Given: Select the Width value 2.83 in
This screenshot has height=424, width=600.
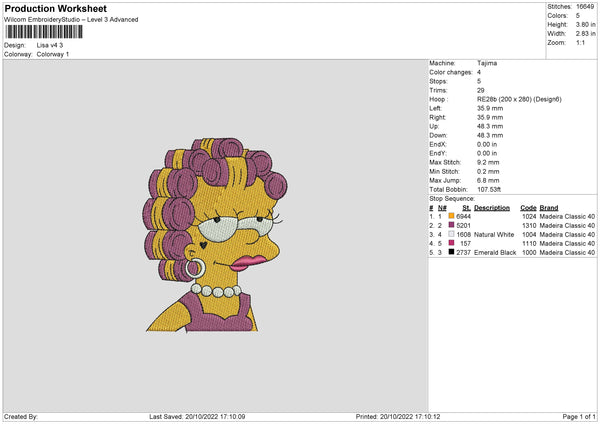Looking at the screenshot, I should click(x=585, y=34).
